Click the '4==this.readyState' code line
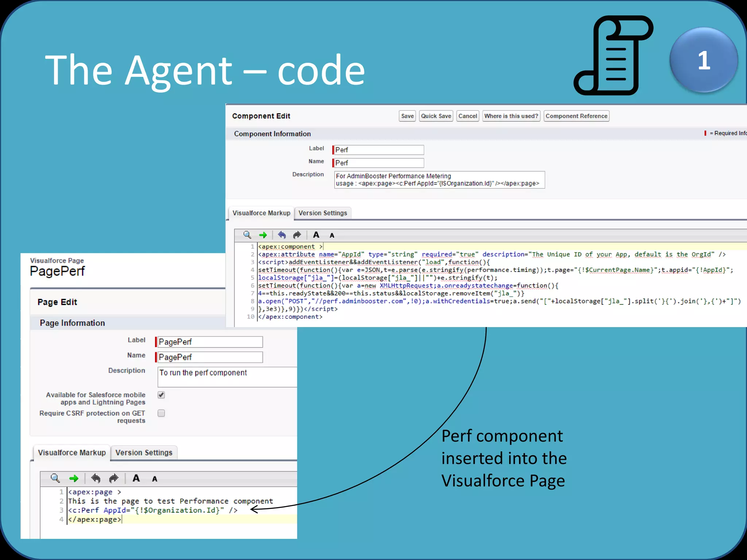 point(391,293)
